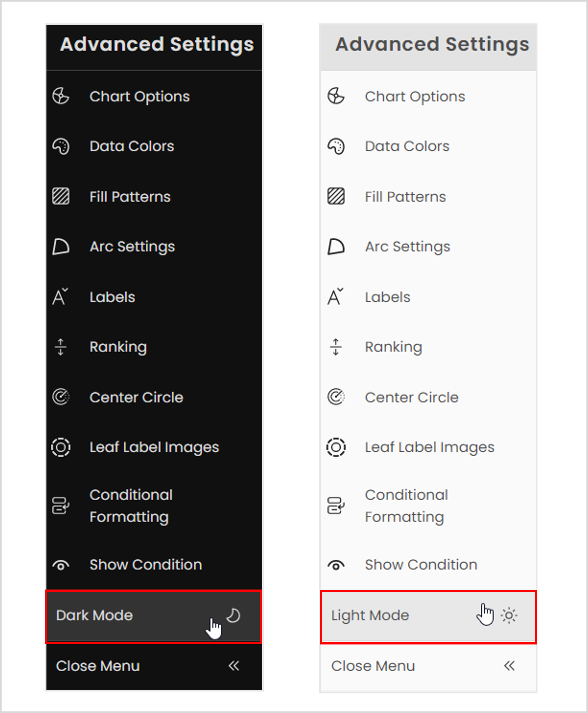Image resolution: width=588 pixels, height=713 pixels.
Task: Click Data Colors palette icon in light panel
Action: click(336, 147)
